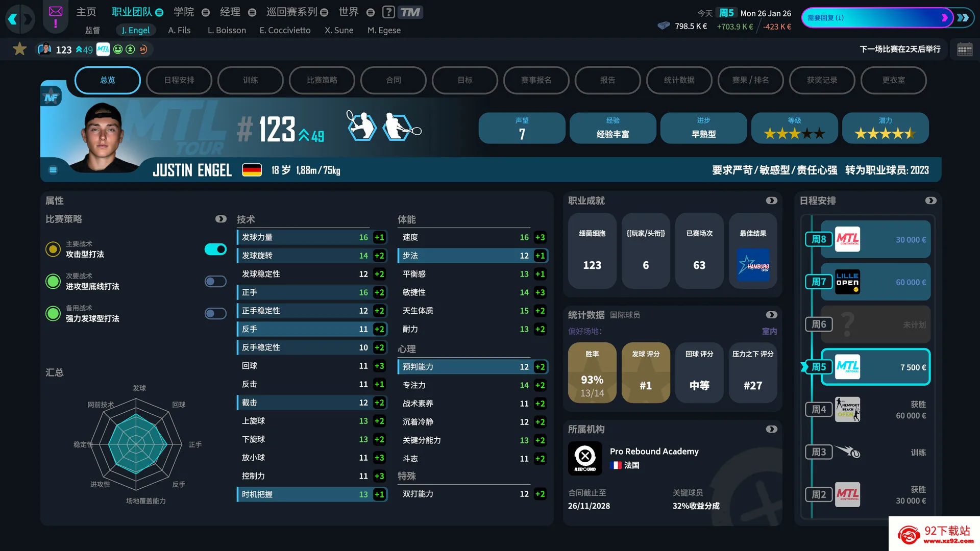
Task: Click the back navigation arrow
Action: [13, 19]
